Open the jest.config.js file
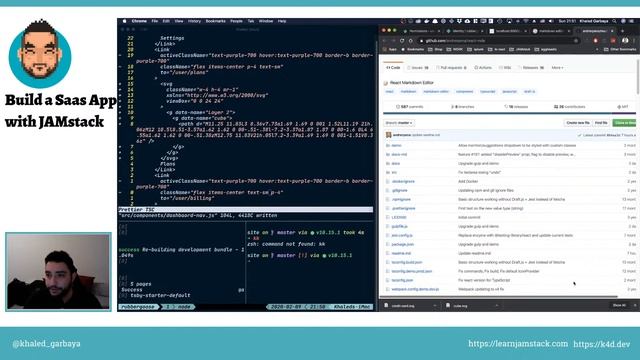 pos(402,236)
